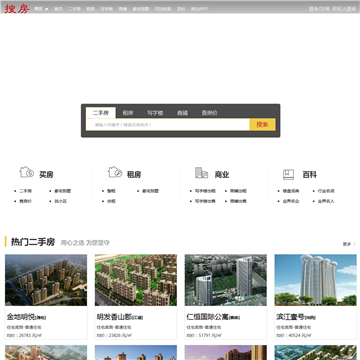Screen dimensions: 360x360
Task: Open 找小区 link under 买房
Action: pyautogui.click(x=61, y=201)
